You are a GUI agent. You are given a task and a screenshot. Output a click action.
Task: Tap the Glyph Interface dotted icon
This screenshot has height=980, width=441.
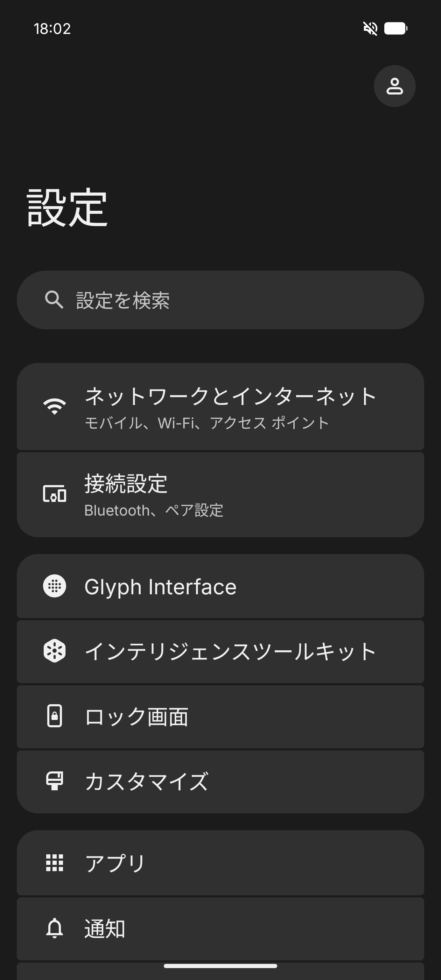coord(54,586)
